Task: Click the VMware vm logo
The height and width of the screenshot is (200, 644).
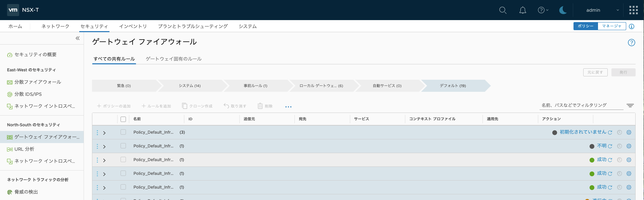Action: pyautogui.click(x=13, y=10)
